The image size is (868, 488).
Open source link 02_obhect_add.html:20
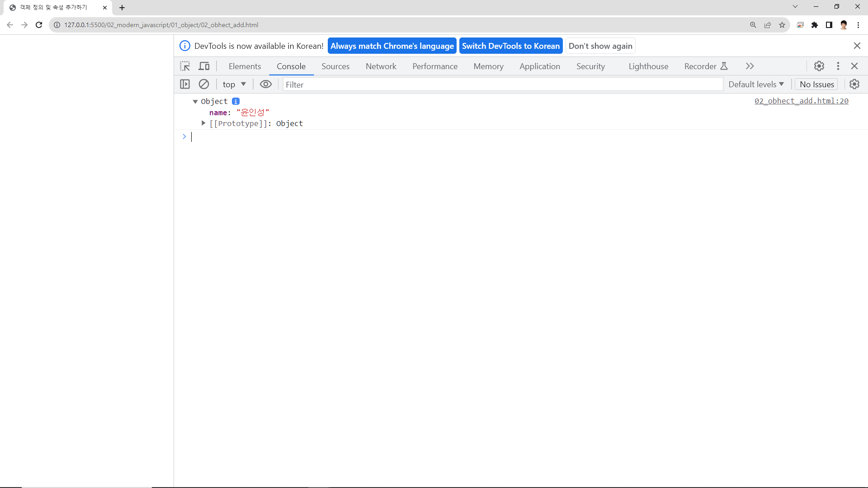pyautogui.click(x=801, y=101)
